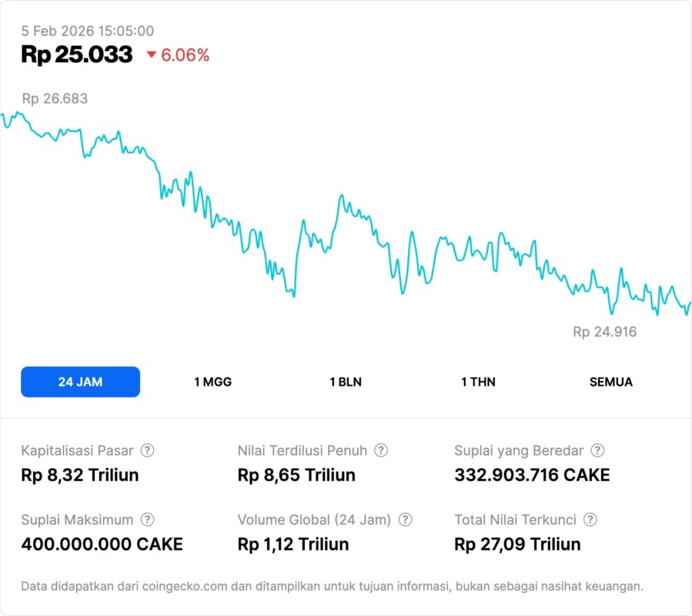692x616 pixels.
Task: Click the Rp 8,32 Triliun market cap value
Action: [80, 475]
